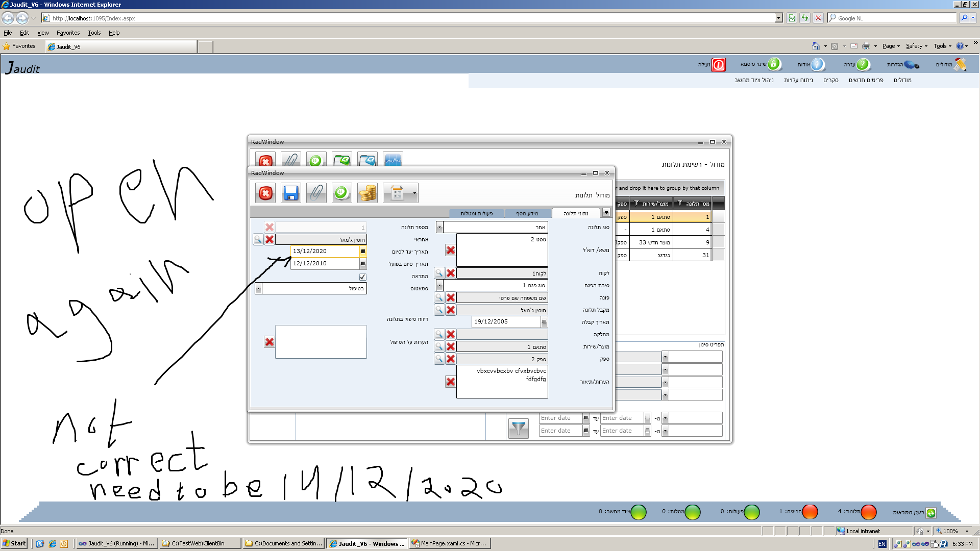
Task: Open the tab strip overflow dropdown
Action: (x=606, y=213)
